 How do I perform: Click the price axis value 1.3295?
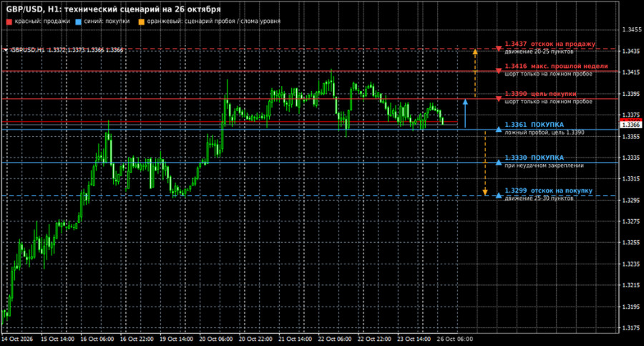(632, 200)
